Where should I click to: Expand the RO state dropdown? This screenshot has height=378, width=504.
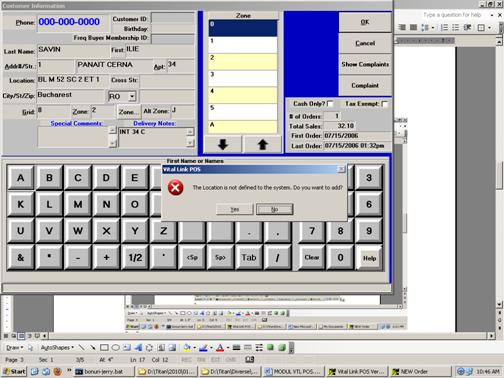(x=132, y=96)
